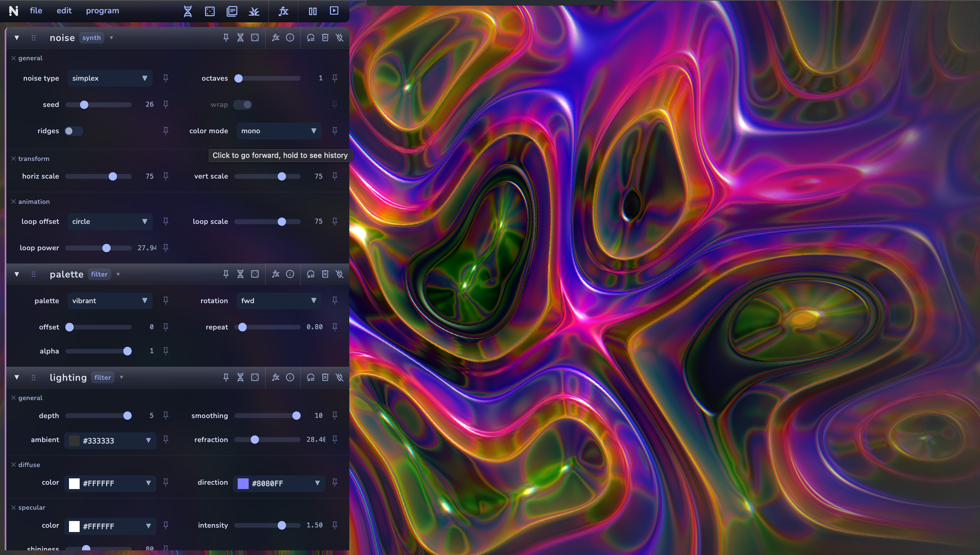
Task: Click the trash clear icon in the noise panel header
Action: [x=325, y=38]
